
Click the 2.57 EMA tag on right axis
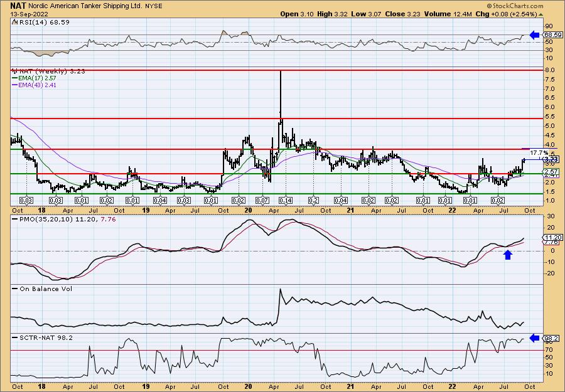click(x=551, y=172)
